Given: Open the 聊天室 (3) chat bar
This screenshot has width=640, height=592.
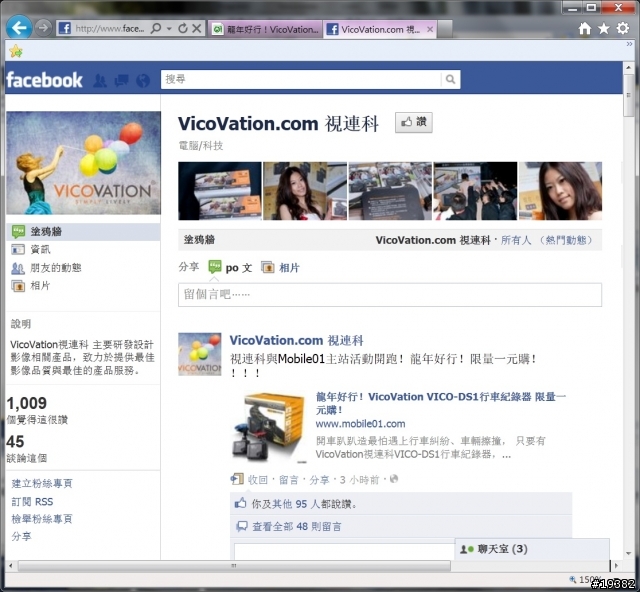Looking at the screenshot, I should pos(532,549).
